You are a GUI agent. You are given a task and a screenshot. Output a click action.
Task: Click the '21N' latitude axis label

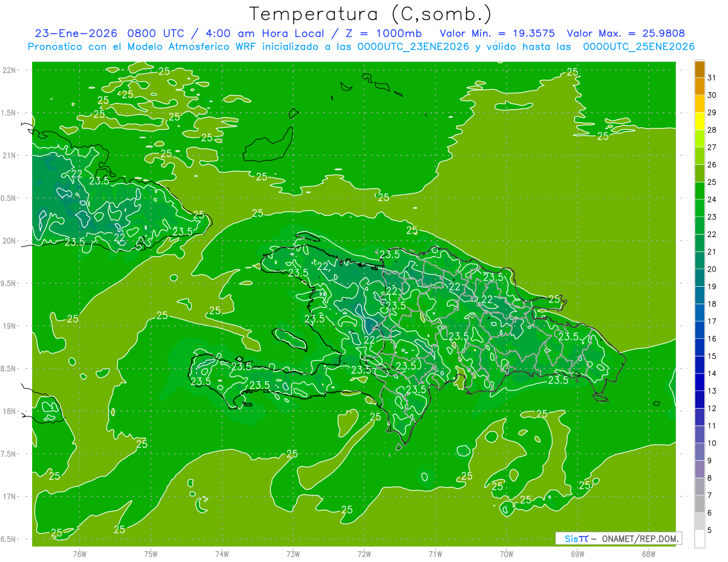9,155
